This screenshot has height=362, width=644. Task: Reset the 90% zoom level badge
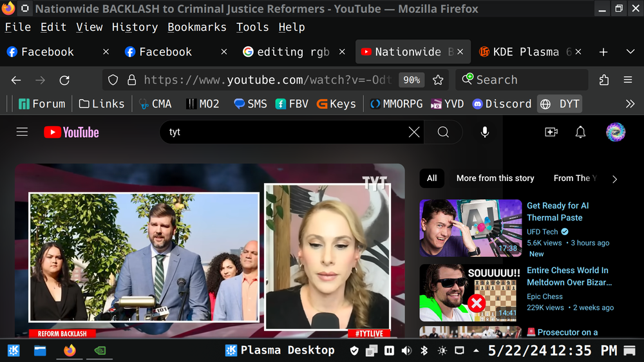click(x=412, y=80)
